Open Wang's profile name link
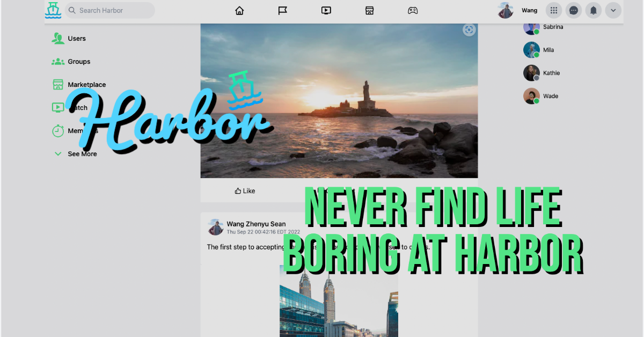The image size is (644, 337). 529,11
